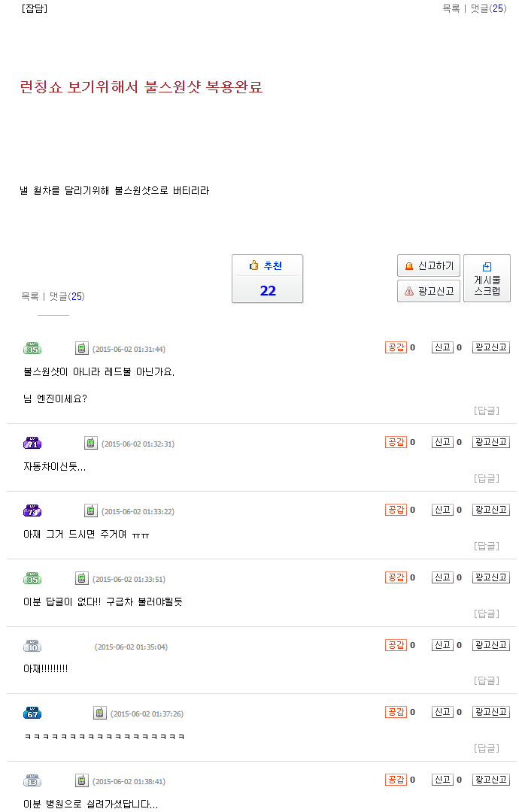Click the level 10 badge on 01:35:04 comment
The width and height of the screenshot is (519, 812).
click(x=32, y=646)
